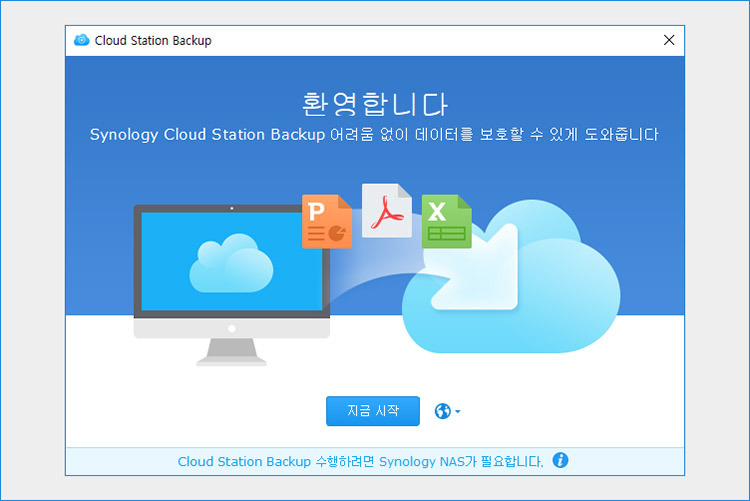Click the Cloud Station Backup window title
Screen dimensions: 750x501
(153, 41)
